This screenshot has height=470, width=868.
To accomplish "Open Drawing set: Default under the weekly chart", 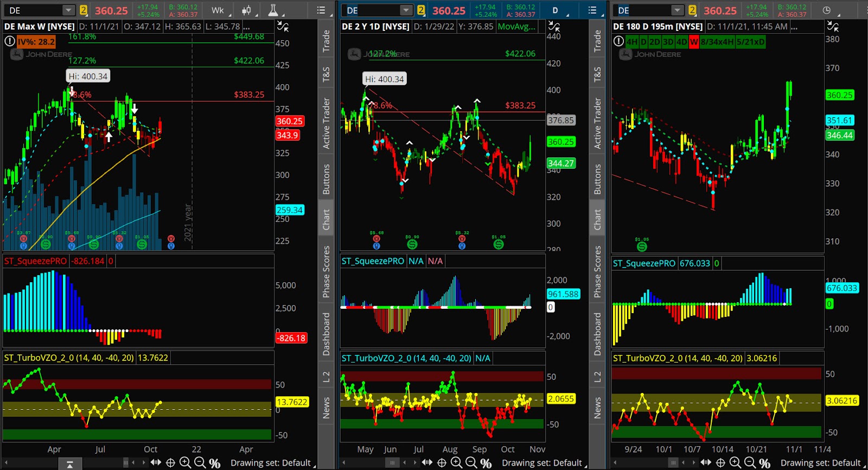I will (x=272, y=463).
